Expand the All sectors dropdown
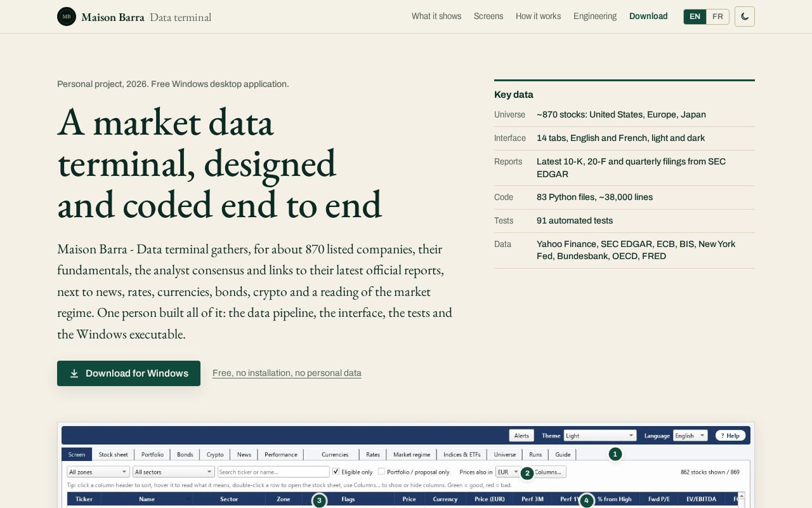The height and width of the screenshot is (508, 812). [173, 472]
